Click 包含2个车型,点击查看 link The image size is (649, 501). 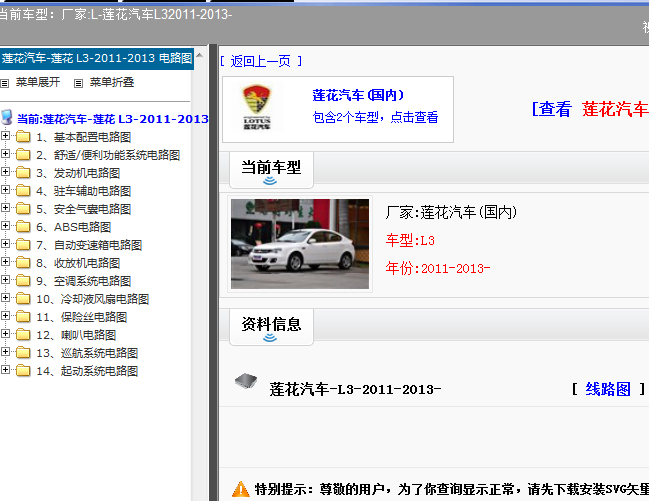click(375, 117)
